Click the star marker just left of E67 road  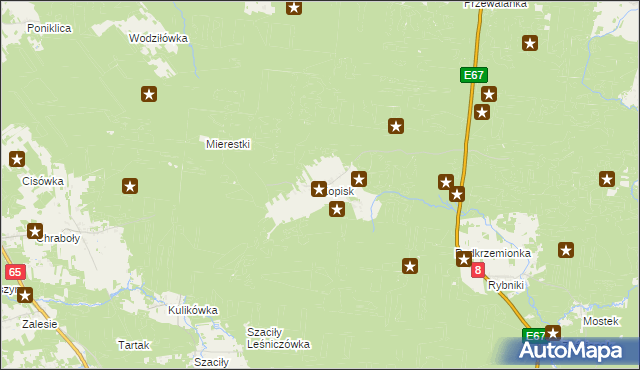point(446,182)
